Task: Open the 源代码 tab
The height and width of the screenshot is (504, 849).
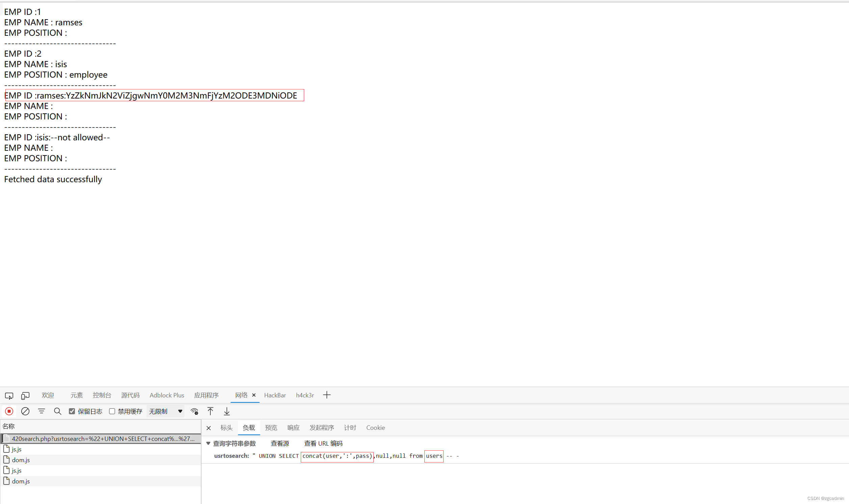Action: pyautogui.click(x=130, y=395)
